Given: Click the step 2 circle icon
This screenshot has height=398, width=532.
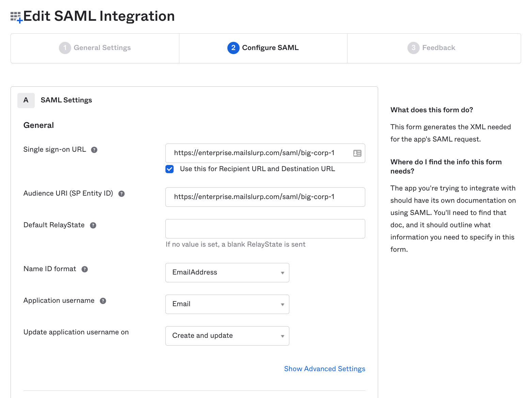Looking at the screenshot, I should (x=233, y=48).
